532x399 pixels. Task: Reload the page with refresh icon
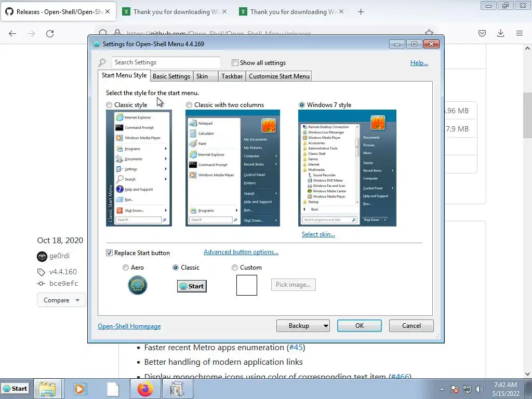(50, 33)
